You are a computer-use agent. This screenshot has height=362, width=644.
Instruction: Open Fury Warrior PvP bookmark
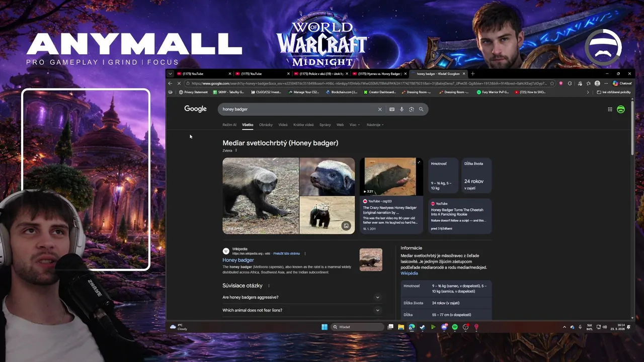point(493,92)
